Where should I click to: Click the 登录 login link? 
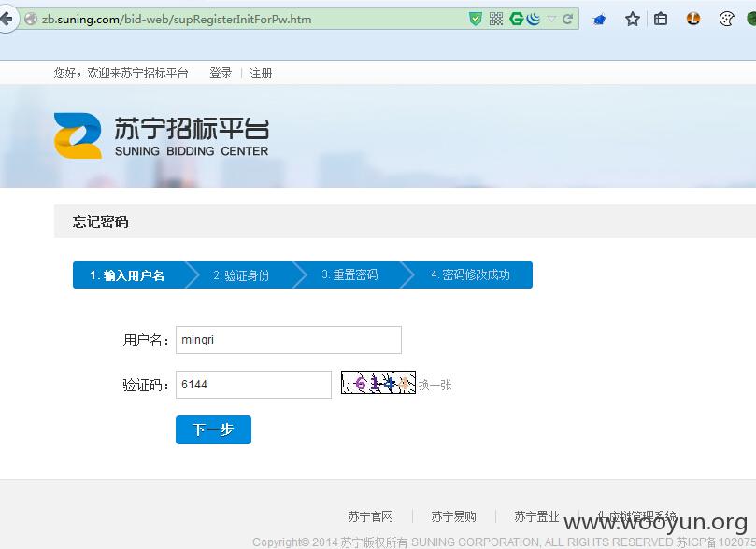click(x=221, y=73)
